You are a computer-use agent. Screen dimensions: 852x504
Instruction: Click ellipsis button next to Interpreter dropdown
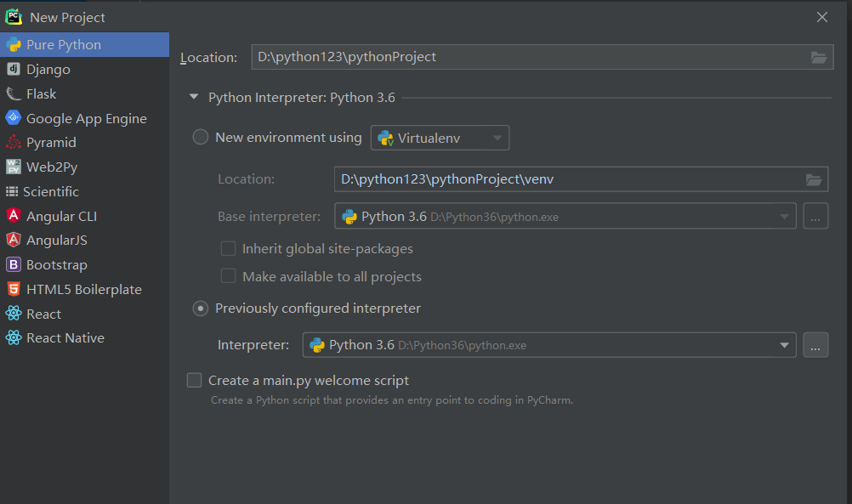[x=815, y=345]
